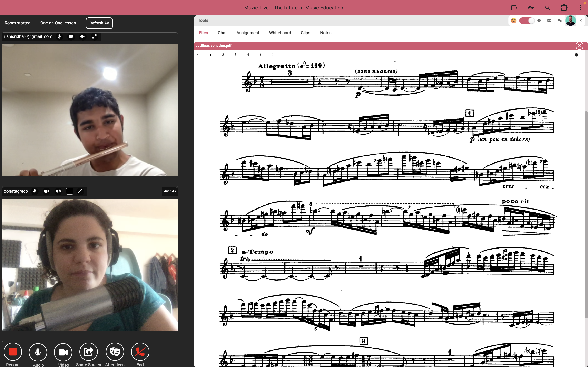This screenshot has width=588, height=367.
Task: End the call with red phone icon
Action: pyautogui.click(x=140, y=352)
